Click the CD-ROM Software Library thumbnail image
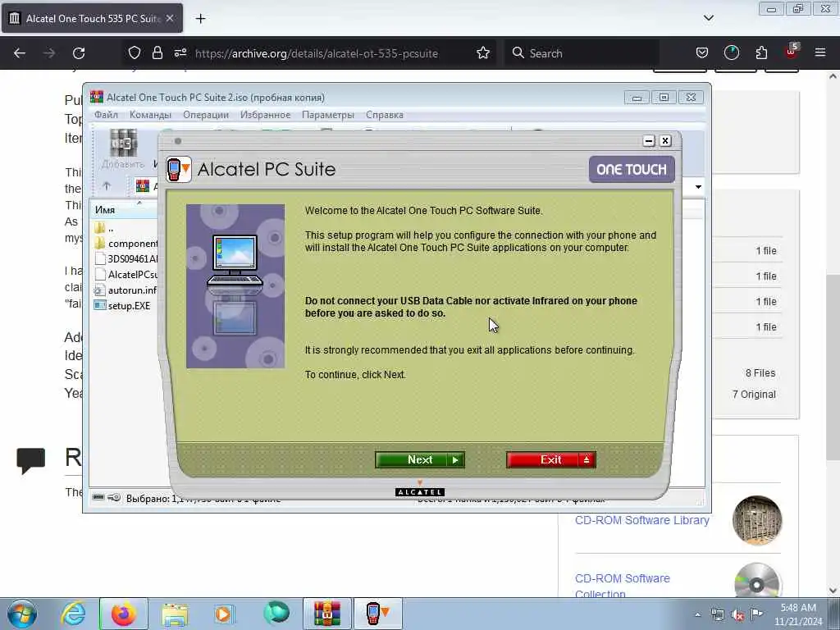The image size is (840, 630). point(757,520)
